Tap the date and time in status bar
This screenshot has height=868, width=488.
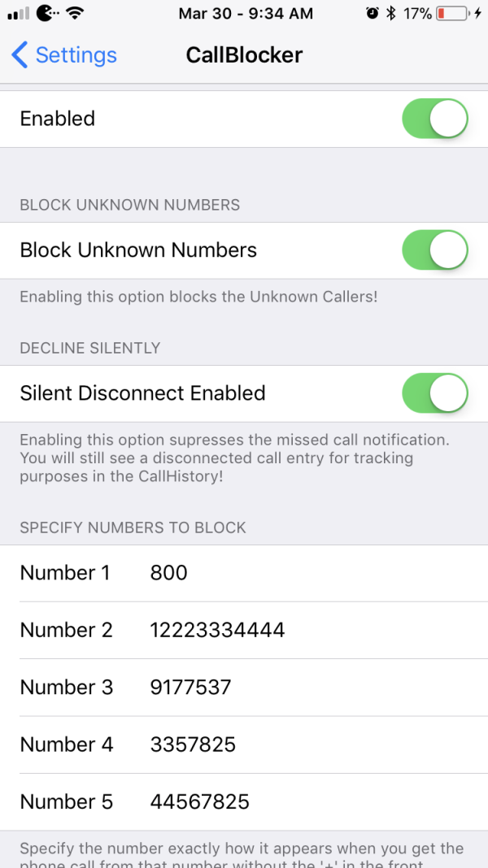pos(246,13)
